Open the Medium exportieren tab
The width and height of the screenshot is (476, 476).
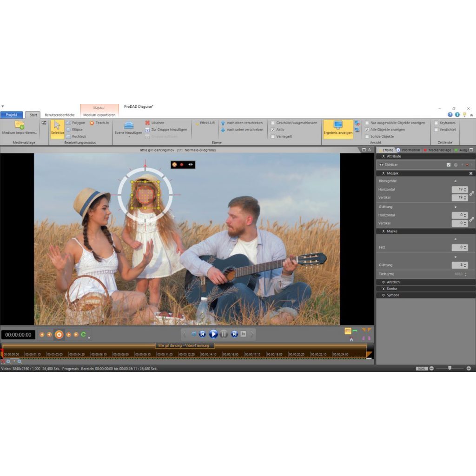(x=99, y=115)
